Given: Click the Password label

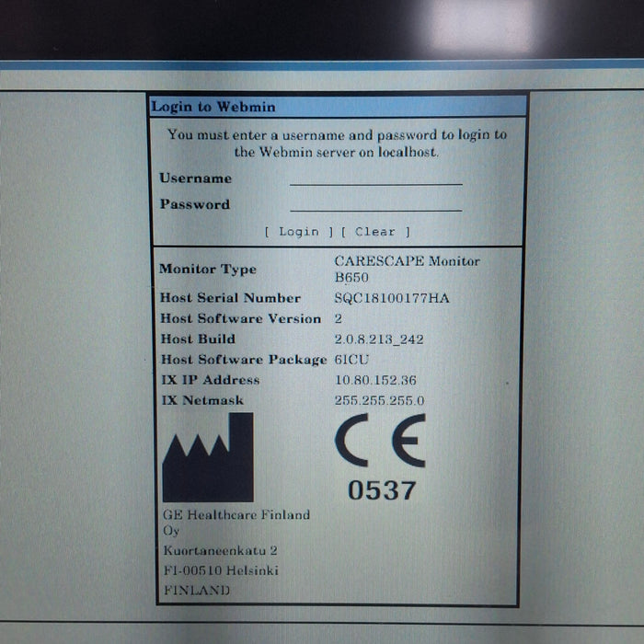Looking at the screenshot, I should click(x=195, y=204).
